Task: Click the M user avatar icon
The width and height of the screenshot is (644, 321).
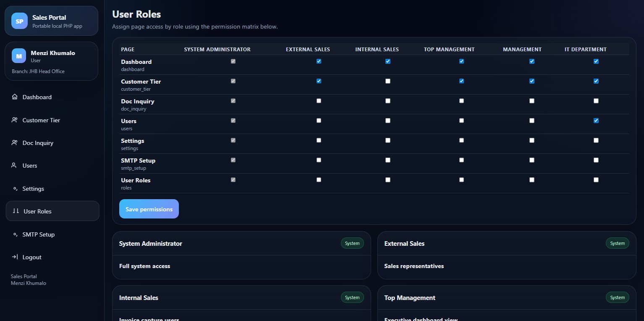Action: click(x=18, y=56)
